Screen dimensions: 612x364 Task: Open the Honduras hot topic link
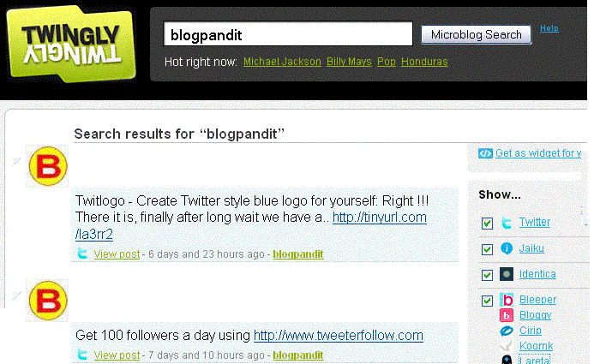click(424, 62)
